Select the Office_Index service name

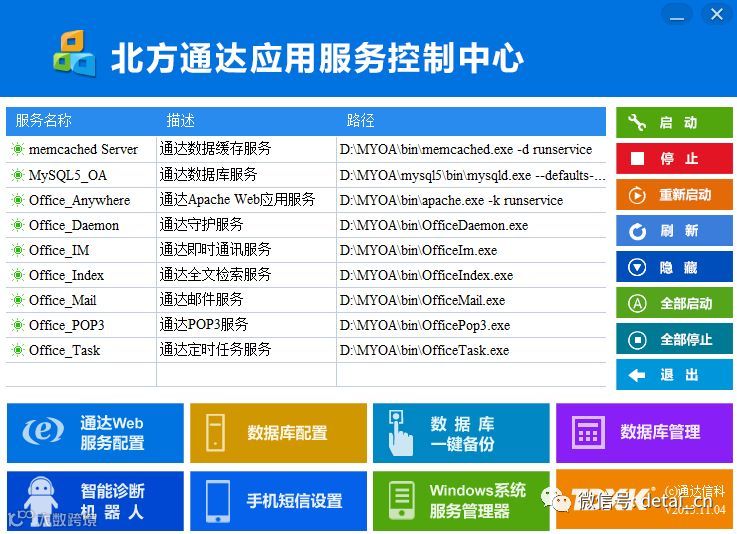(x=66, y=275)
